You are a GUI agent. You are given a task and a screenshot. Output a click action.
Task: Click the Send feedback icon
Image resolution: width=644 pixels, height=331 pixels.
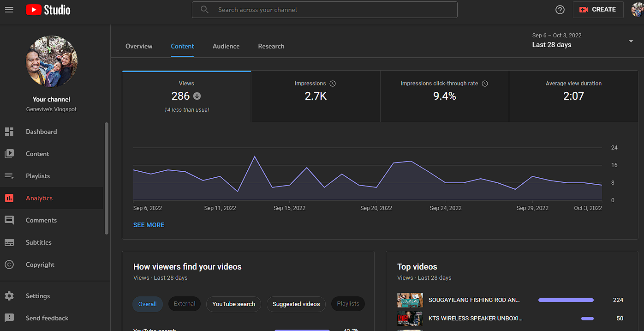(x=9, y=318)
